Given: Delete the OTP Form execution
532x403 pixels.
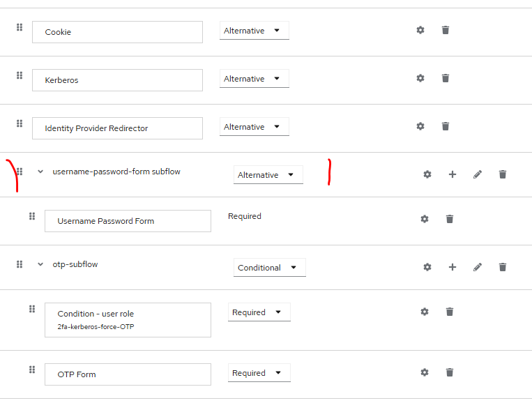Looking at the screenshot, I should click(x=450, y=372).
